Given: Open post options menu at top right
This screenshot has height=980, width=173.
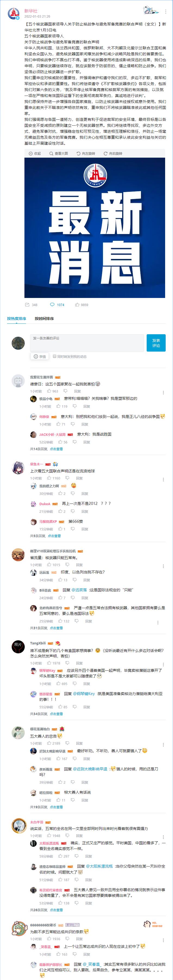Looking at the screenshot, I should 166,12.
